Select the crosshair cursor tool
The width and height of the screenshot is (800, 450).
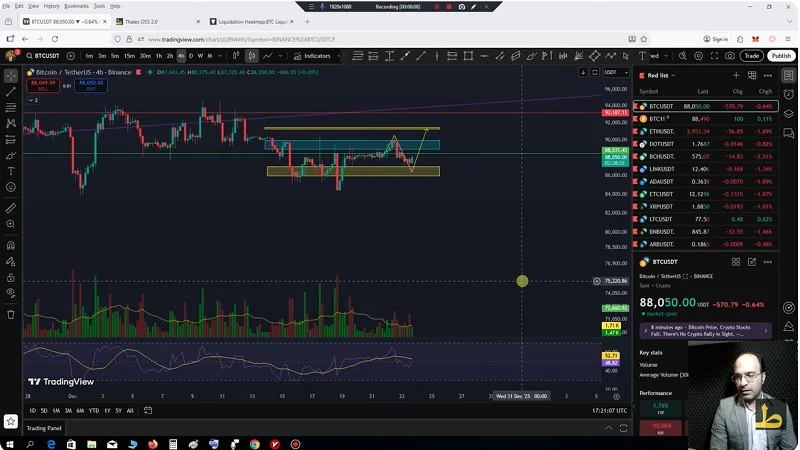pyautogui.click(x=11, y=75)
